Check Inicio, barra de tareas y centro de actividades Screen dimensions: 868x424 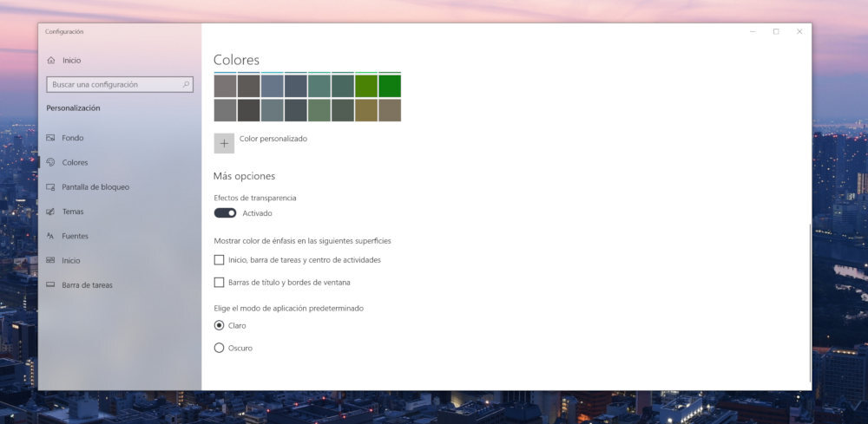pos(220,260)
